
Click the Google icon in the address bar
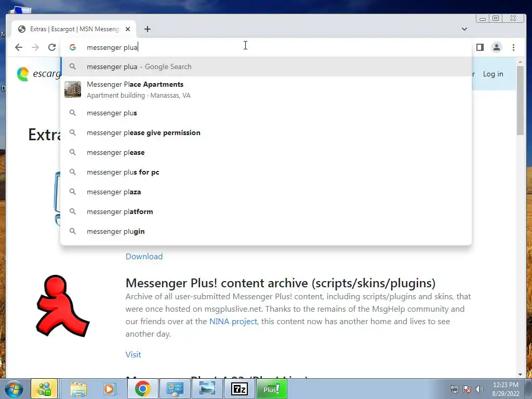73,47
